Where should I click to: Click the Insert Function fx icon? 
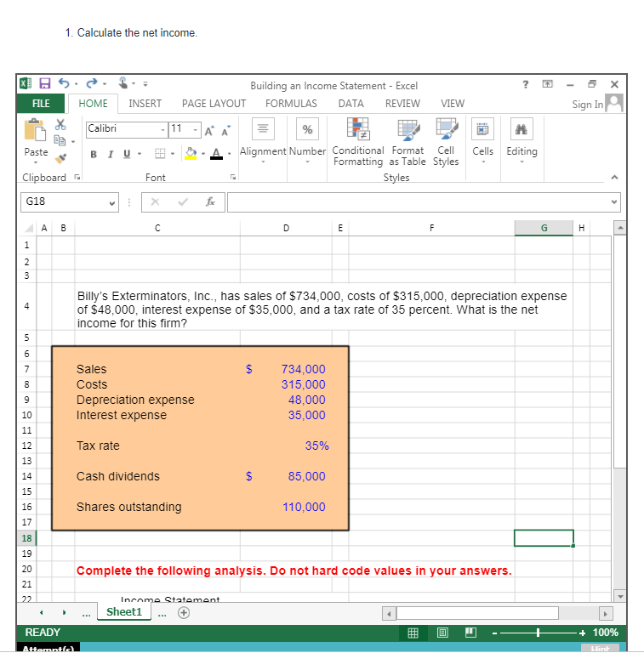point(210,202)
